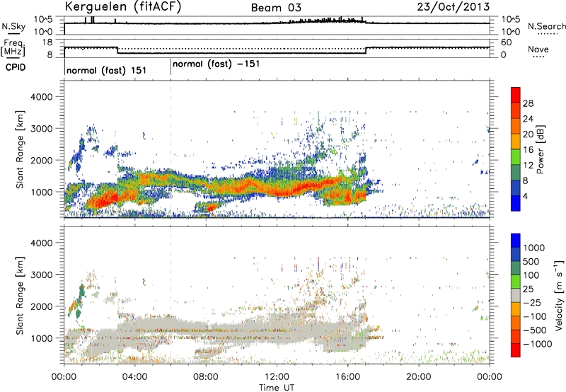Screen dimensions: 566x392
Task: Click the '08:00' time axis label
Action: pyautogui.click(x=206, y=377)
